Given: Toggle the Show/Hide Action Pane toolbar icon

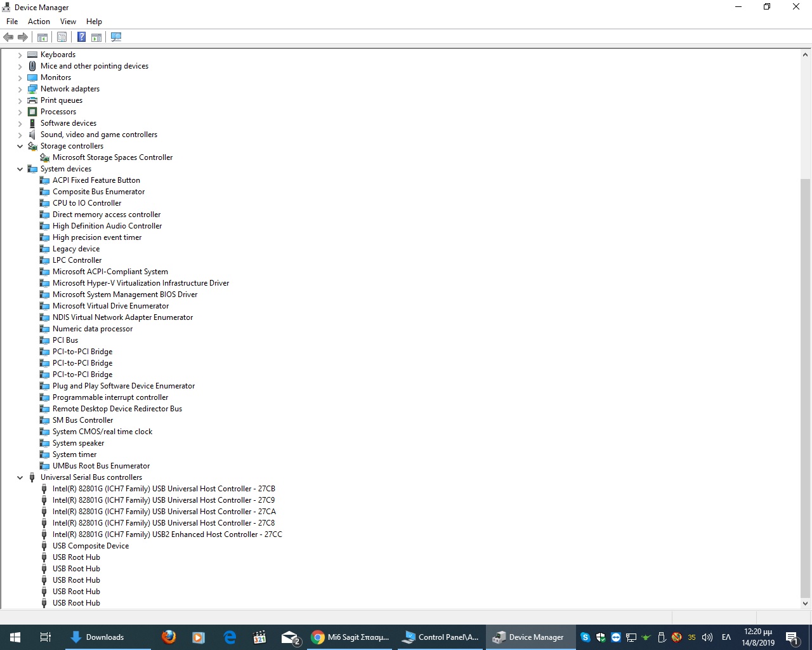Looking at the screenshot, I should (x=96, y=37).
